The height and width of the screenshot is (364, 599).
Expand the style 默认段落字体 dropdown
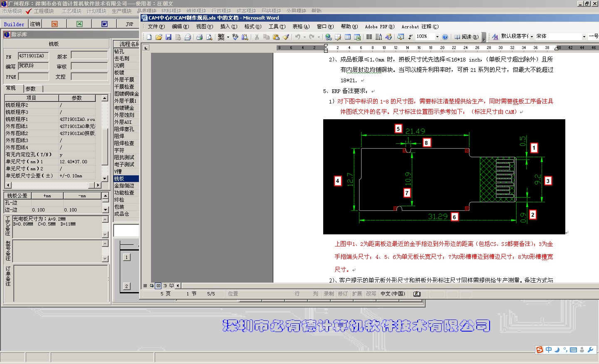[x=532, y=37]
